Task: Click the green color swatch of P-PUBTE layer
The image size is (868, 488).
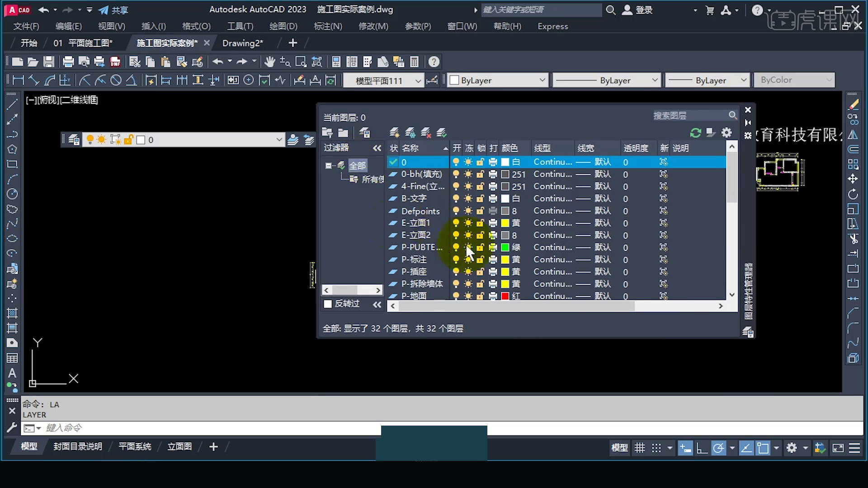Action: (x=505, y=247)
